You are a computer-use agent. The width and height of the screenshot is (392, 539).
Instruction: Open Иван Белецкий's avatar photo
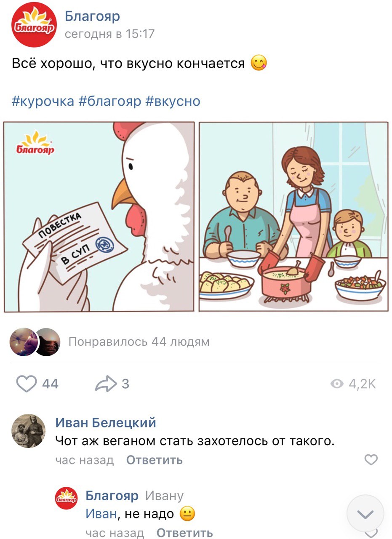point(28,431)
